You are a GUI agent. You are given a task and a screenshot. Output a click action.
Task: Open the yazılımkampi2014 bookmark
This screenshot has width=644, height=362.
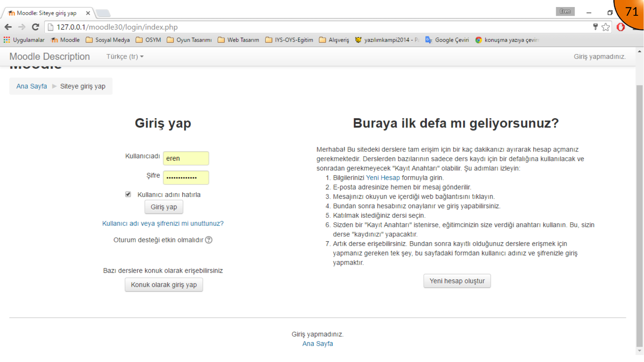pyautogui.click(x=387, y=40)
